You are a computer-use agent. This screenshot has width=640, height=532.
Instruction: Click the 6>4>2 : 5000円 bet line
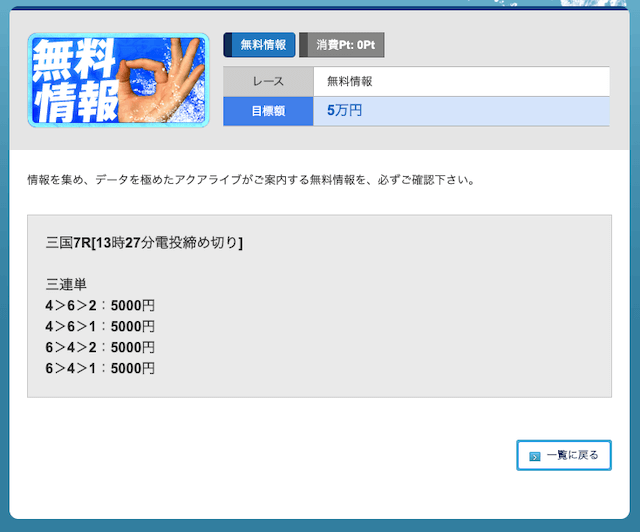click(100, 348)
